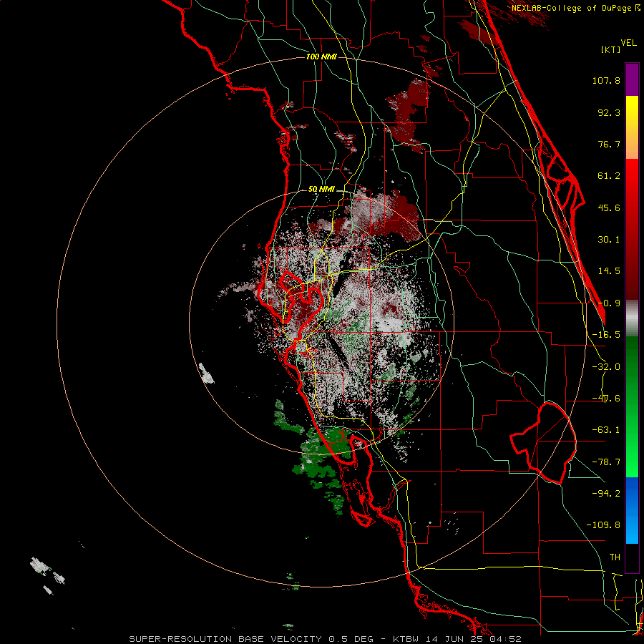Select the -47.6 legend value

point(606,399)
